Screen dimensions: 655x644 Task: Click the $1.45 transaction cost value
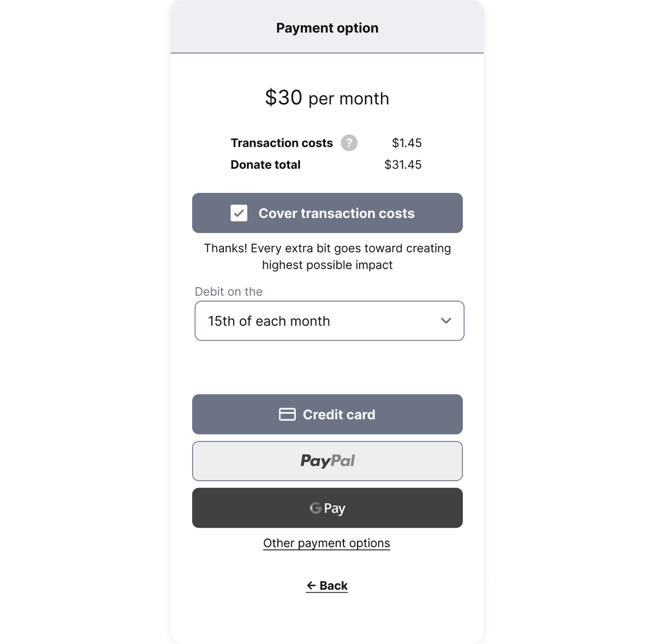pos(407,143)
